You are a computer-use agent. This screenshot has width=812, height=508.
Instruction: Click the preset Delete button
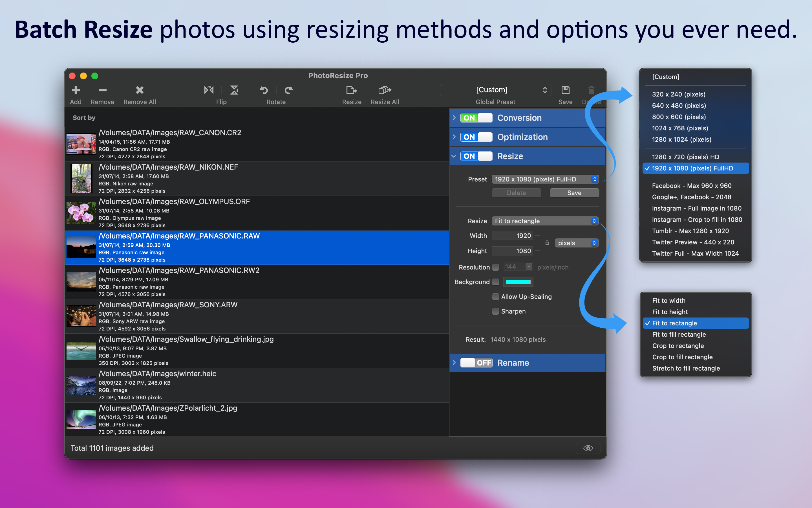point(516,193)
